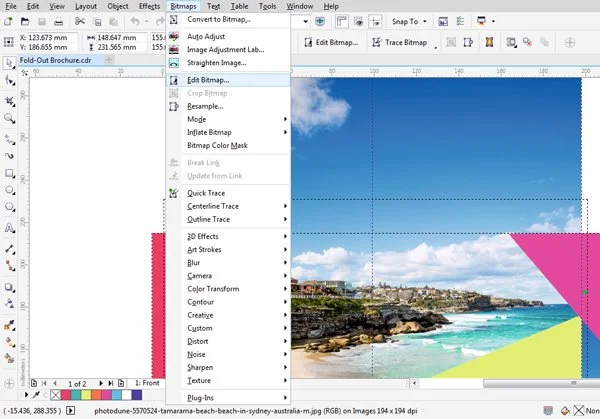Select the Drop Shadow tool
This screenshot has height=419, width=600.
(9, 287)
